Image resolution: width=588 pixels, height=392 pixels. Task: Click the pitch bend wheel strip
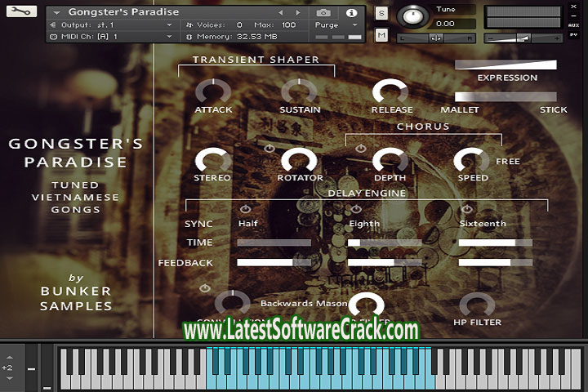[x=31, y=367]
